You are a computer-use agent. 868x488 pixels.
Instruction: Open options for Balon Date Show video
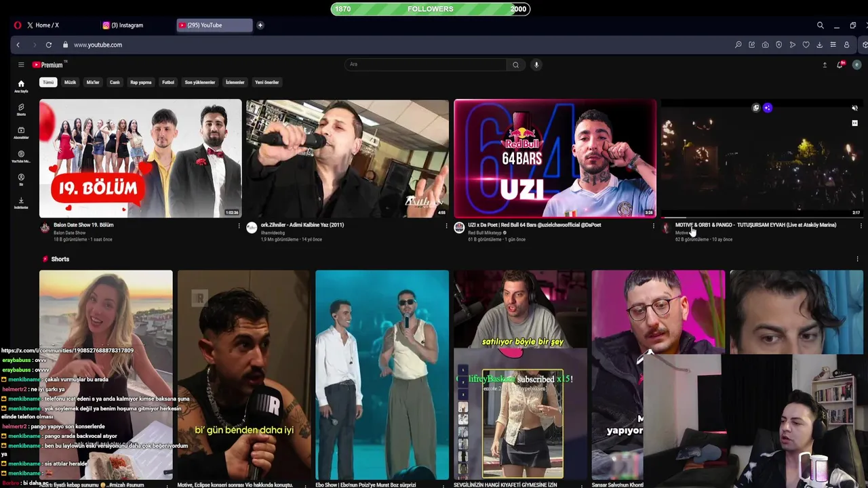click(239, 226)
